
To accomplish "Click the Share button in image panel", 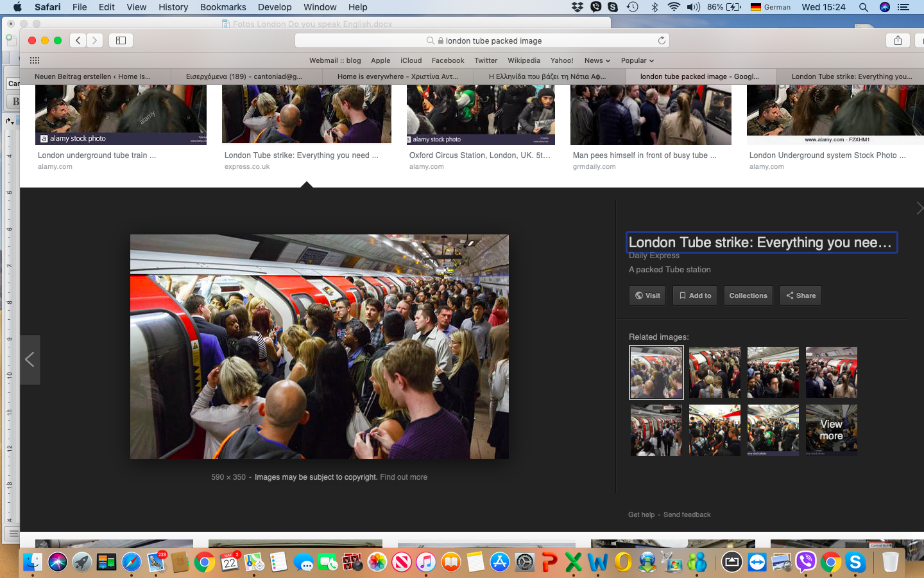I will pos(801,295).
